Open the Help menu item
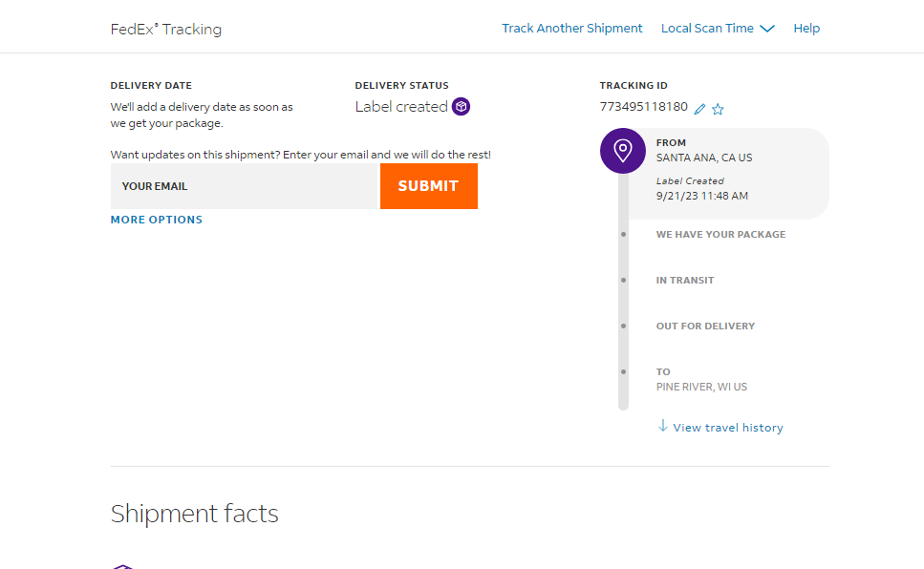Viewport: 924px width, 569px height. [x=806, y=29]
